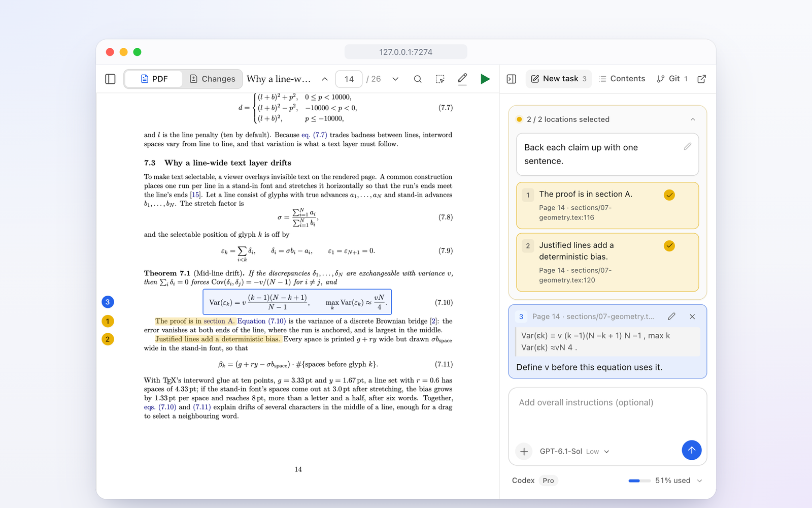Click the usage progress bar
Viewport: 812px width, 508px height.
click(x=639, y=481)
